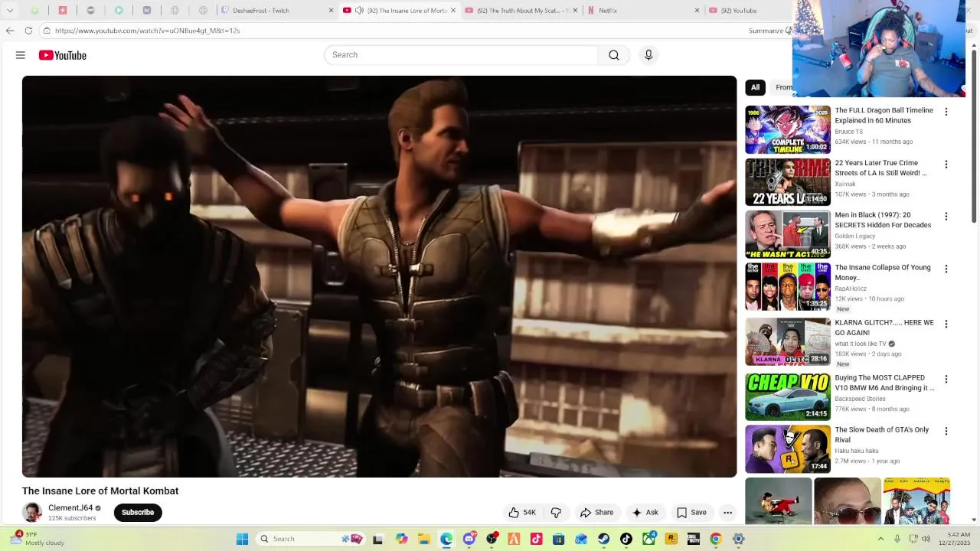Start voice search with microphone icon

tap(648, 55)
